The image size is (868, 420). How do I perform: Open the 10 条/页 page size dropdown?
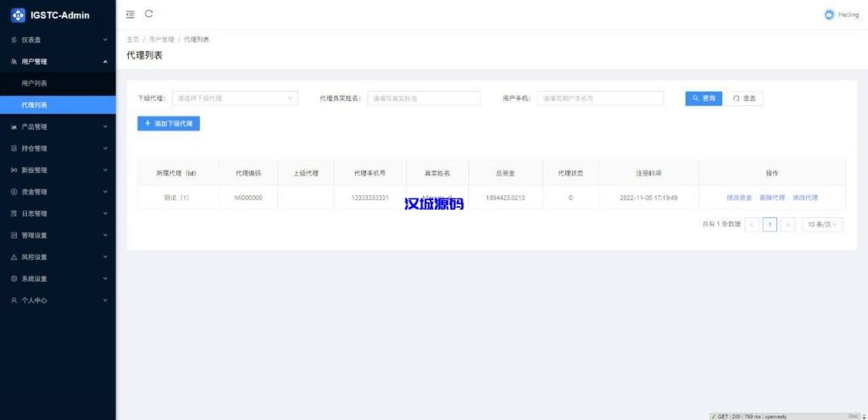pos(822,224)
